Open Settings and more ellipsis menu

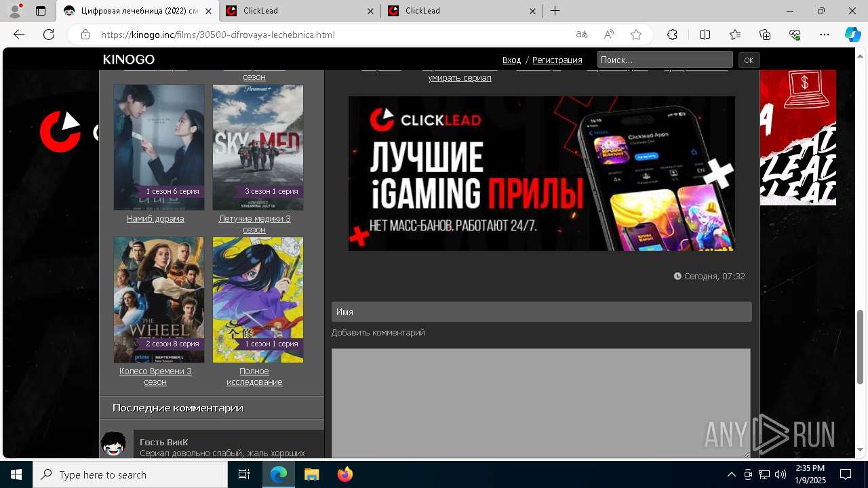click(825, 35)
